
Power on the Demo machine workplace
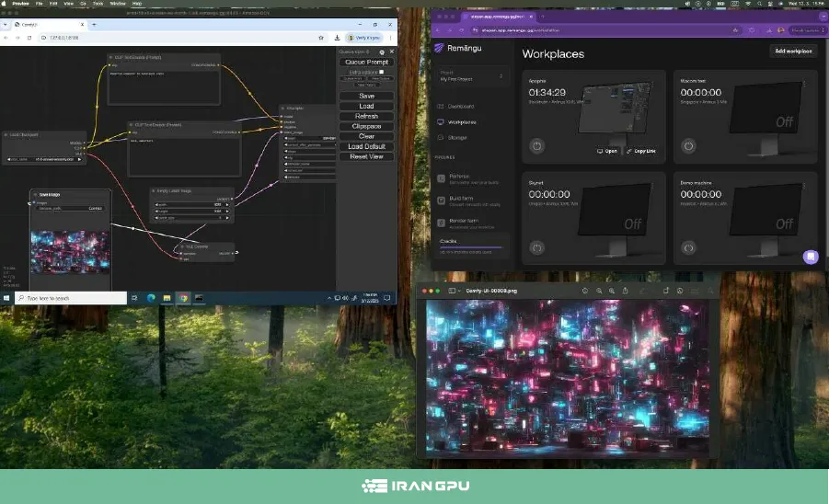coord(687,247)
